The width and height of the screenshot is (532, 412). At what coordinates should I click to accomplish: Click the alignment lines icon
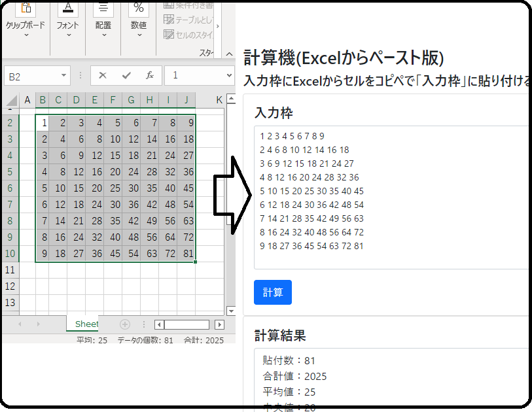(x=103, y=8)
